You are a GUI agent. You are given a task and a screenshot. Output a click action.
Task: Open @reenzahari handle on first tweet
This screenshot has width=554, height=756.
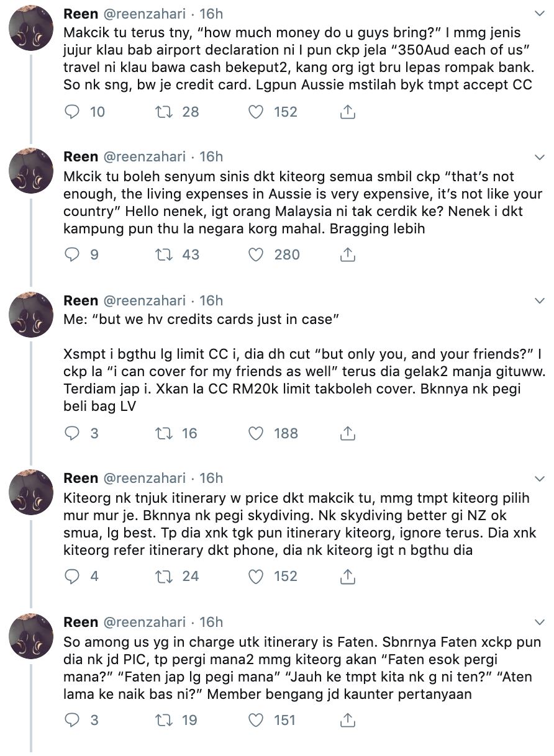[143, 13]
